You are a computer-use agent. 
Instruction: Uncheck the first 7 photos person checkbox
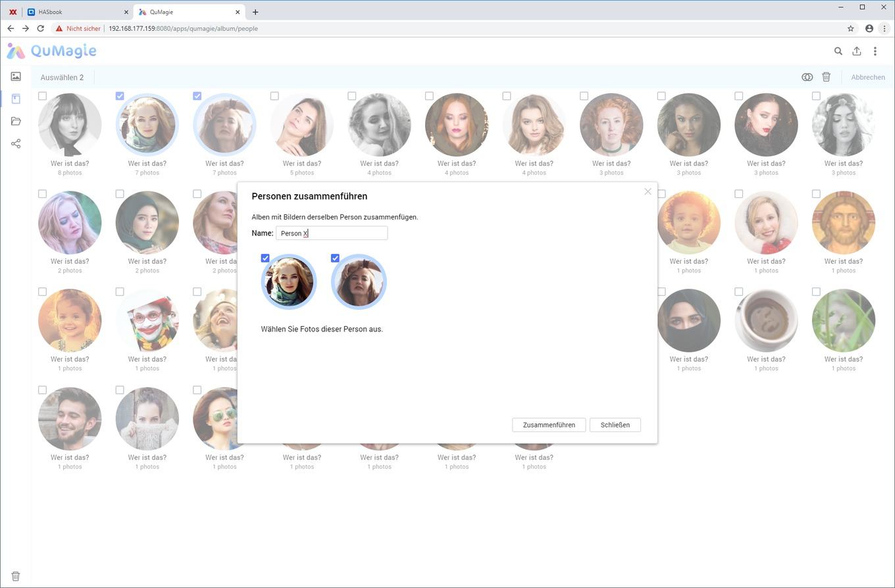click(120, 96)
